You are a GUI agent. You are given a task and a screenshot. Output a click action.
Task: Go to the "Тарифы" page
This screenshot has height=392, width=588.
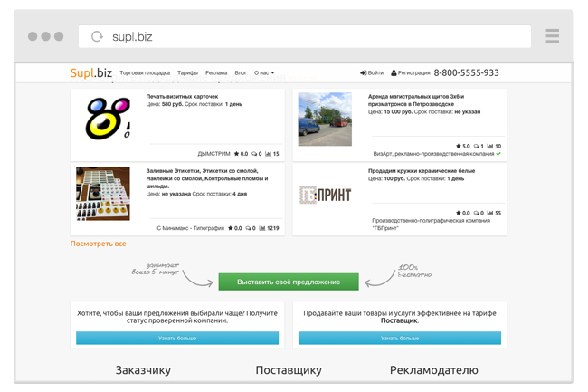click(x=187, y=72)
